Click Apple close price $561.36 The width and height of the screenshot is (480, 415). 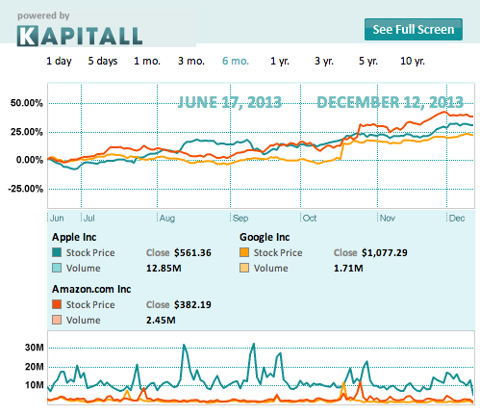[193, 253]
